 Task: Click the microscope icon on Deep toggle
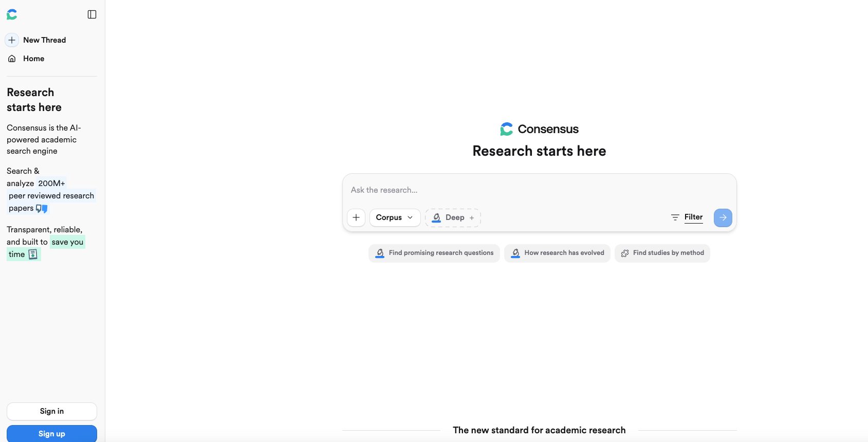point(436,217)
